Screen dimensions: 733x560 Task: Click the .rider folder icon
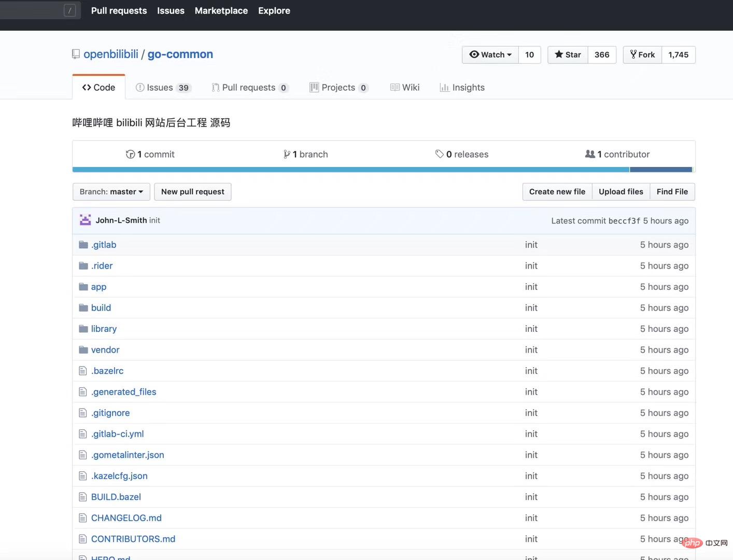pos(83,265)
